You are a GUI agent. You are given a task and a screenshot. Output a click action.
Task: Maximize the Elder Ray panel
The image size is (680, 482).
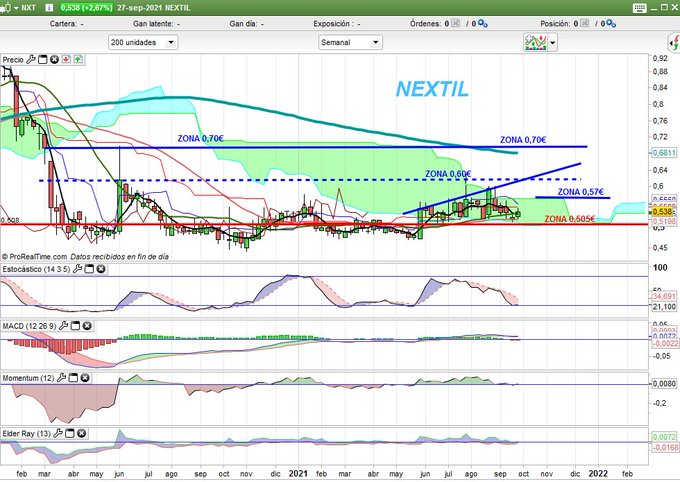tap(69, 433)
